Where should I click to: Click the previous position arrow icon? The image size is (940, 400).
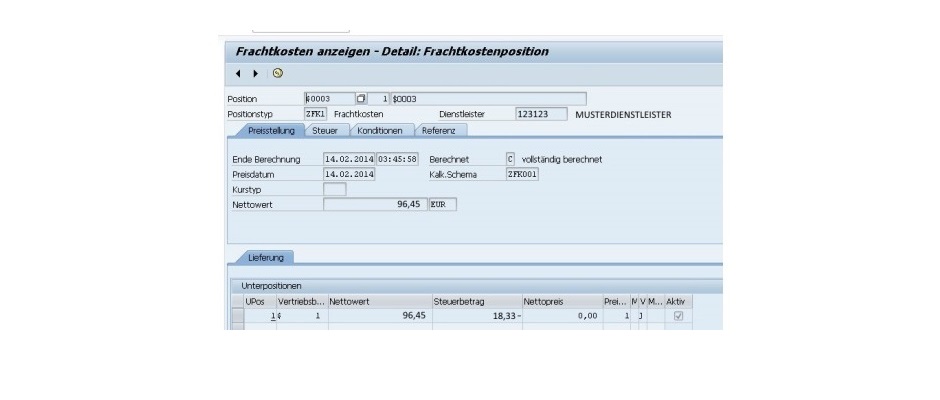point(238,74)
